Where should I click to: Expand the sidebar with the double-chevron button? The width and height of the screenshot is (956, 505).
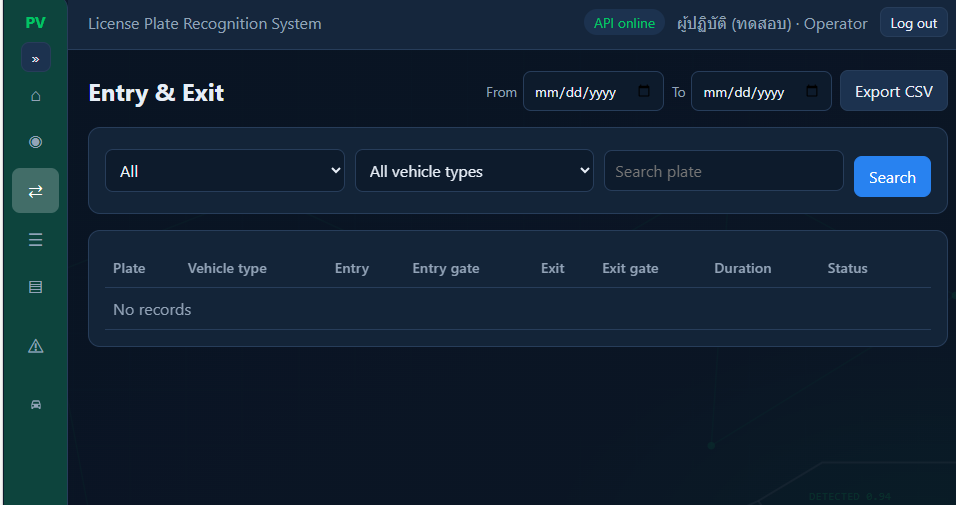click(x=35, y=58)
